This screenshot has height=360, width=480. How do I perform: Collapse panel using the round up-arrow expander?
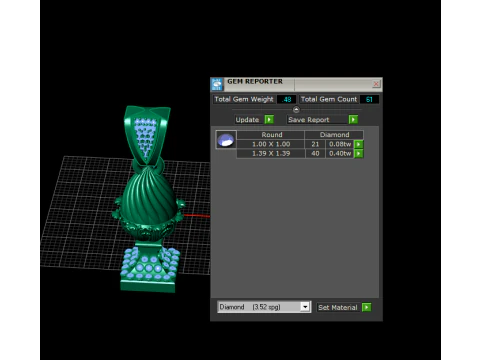[x=296, y=109]
